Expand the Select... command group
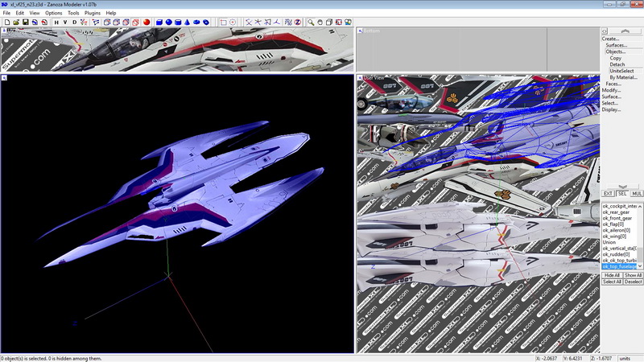Screen dimensions: 644x362 coord(610,104)
